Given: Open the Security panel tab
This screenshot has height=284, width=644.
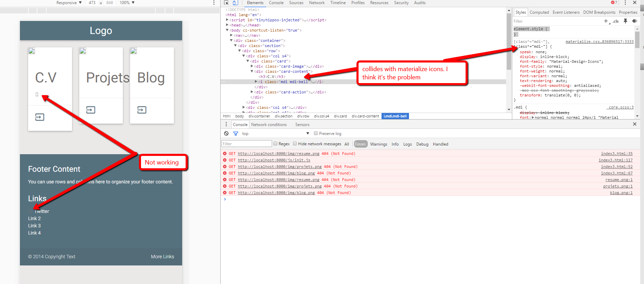Looking at the screenshot, I should (401, 3).
